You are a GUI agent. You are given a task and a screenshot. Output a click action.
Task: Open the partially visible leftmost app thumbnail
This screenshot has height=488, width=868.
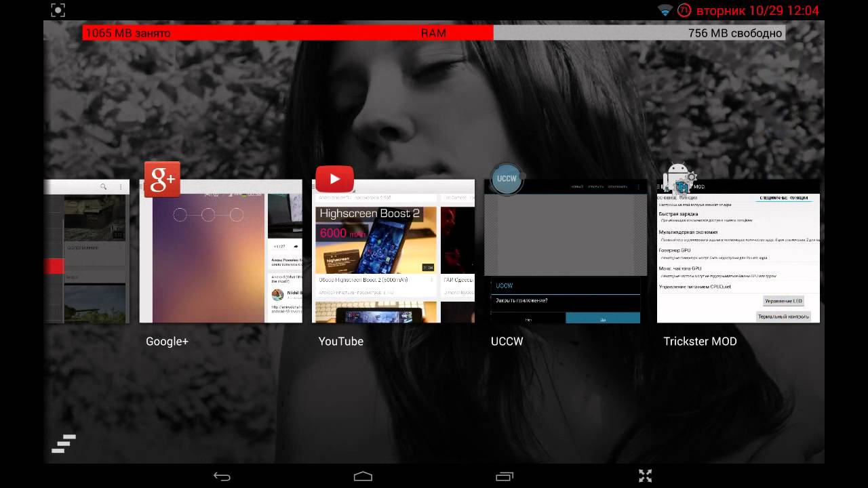[87, 251]
